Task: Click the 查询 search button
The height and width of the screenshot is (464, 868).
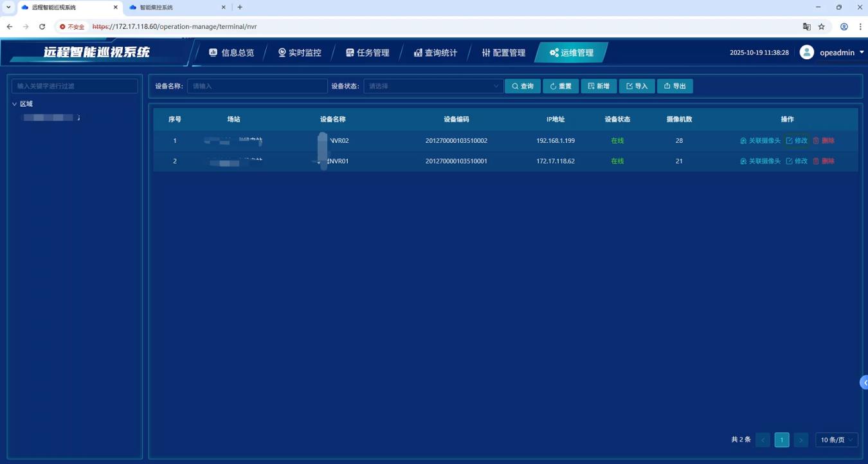Action: tap(522, 86)
